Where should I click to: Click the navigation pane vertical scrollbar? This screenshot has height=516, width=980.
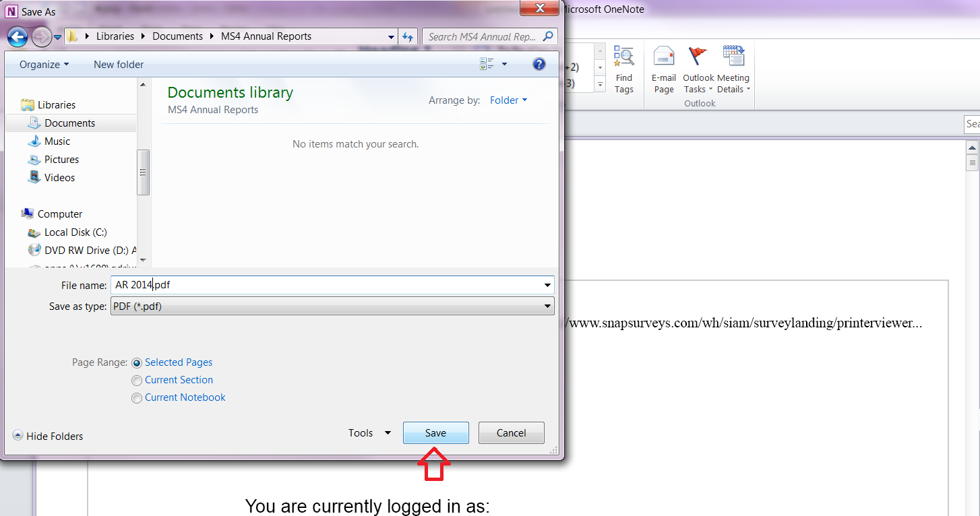[x=143, y=172]
